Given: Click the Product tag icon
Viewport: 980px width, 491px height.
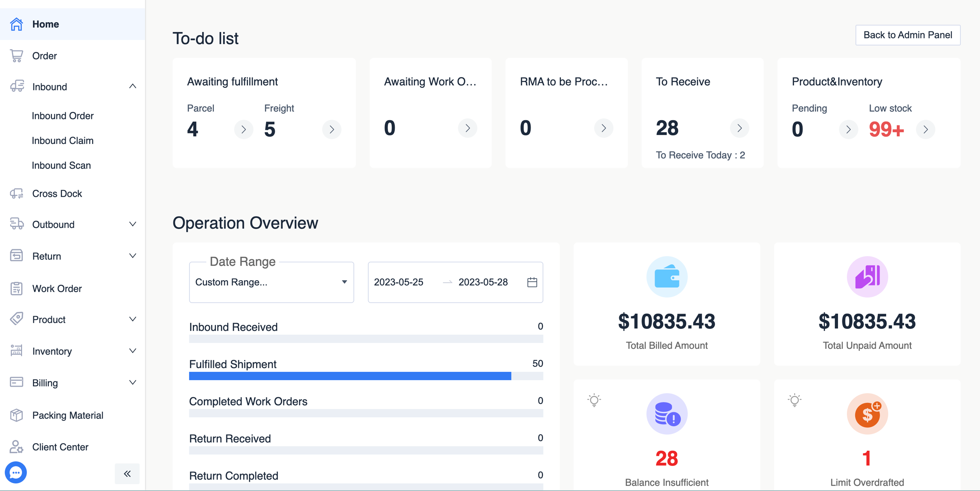Looking at the screenshot, I should click(x=17, y=319).
